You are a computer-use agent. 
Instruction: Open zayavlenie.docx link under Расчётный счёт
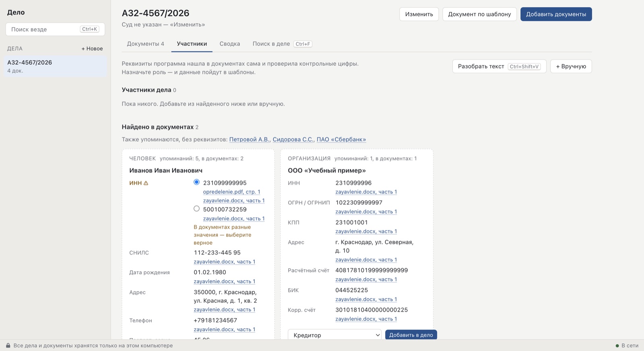coord(366,279)
